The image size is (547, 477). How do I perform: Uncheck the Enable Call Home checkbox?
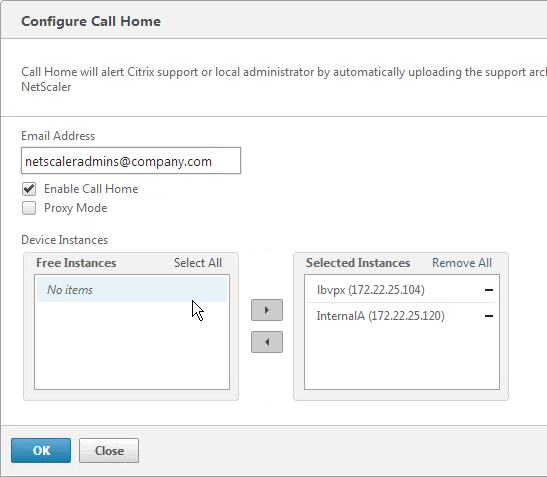pos(29,189)
